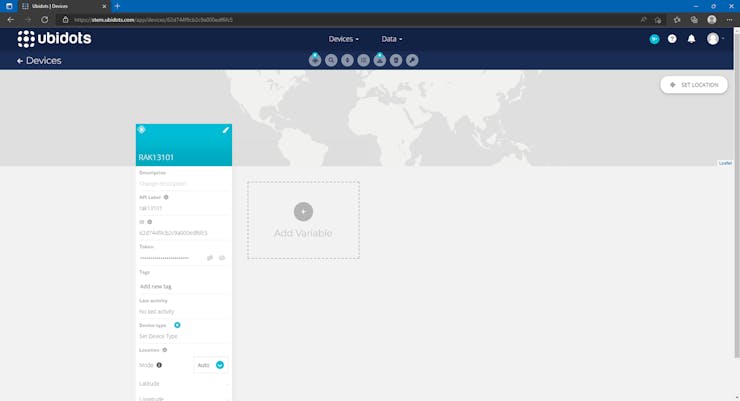Open the Data dropdown menu

pos(392,39)
